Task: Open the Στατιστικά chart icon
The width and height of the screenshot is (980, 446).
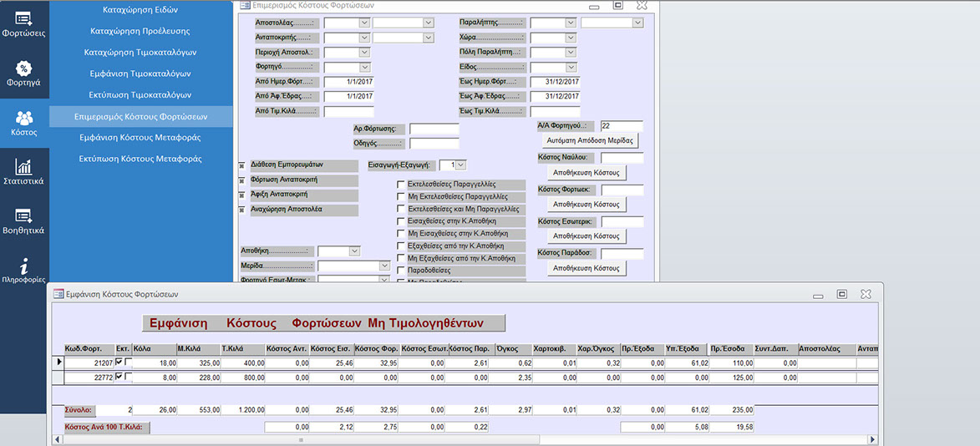Action: (23, 172)
